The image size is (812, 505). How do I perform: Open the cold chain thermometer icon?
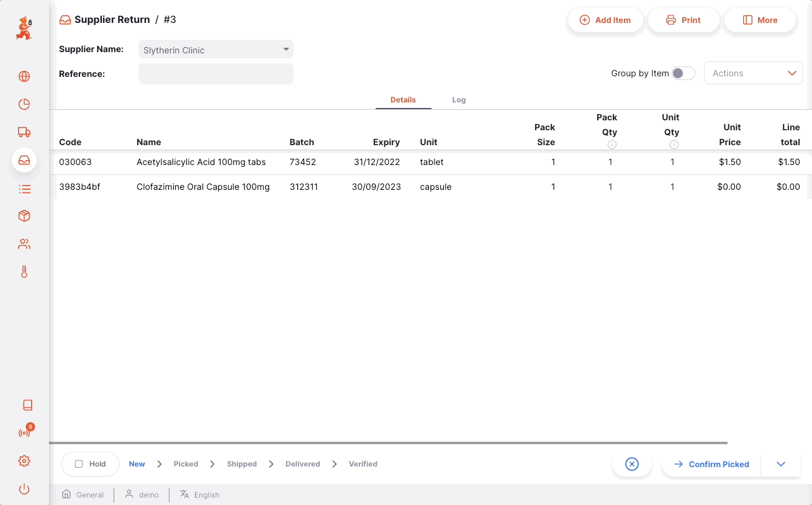[24, 272]
